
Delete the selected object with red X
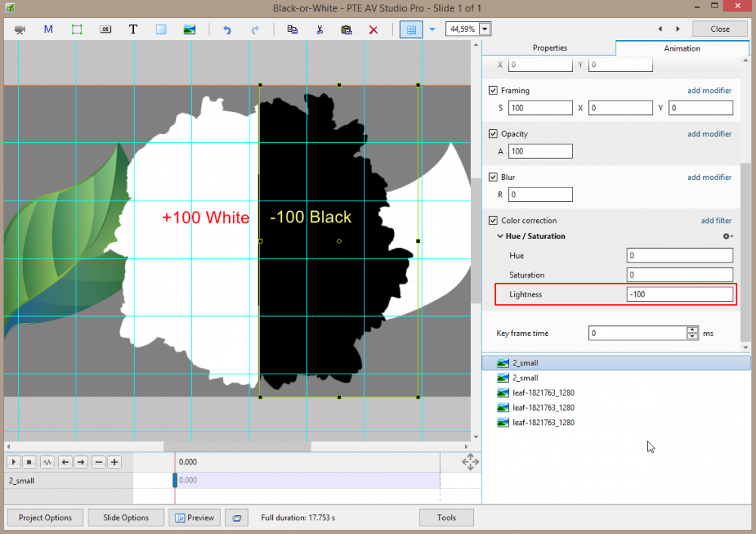click(x=373, y=29)
